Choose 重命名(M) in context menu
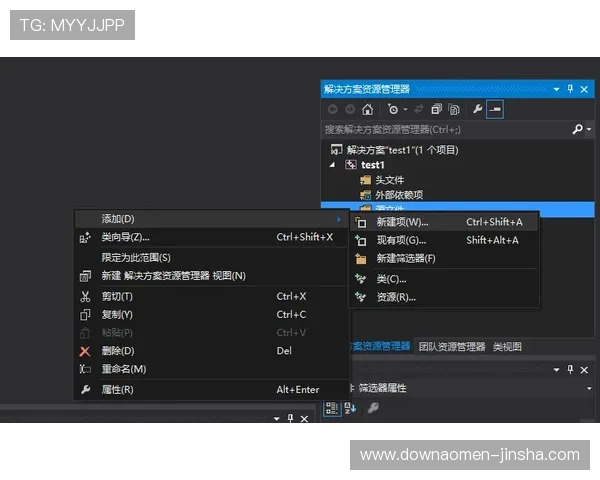 pyautogui.click(x=211, y=369)
